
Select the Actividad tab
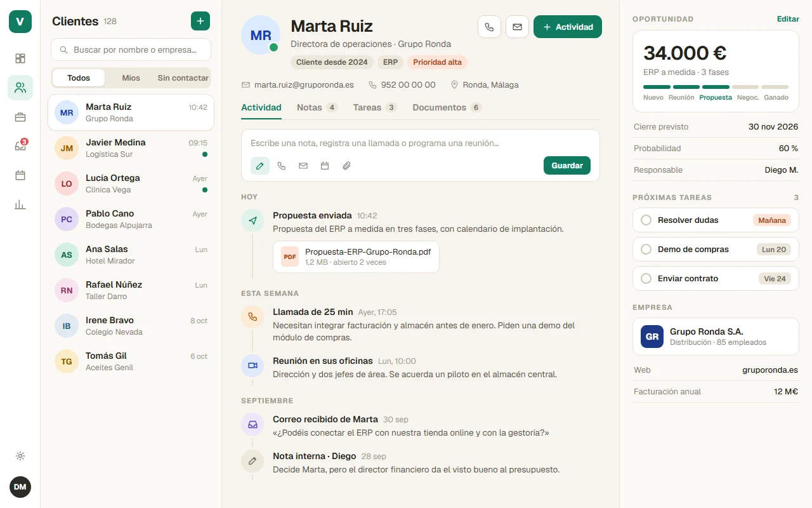tap(261, 107)
